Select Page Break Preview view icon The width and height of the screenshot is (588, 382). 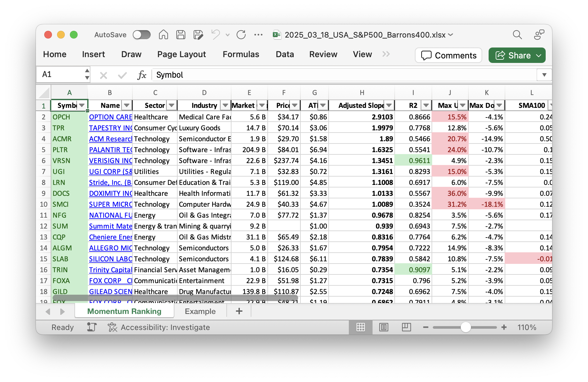click(406, 327)
